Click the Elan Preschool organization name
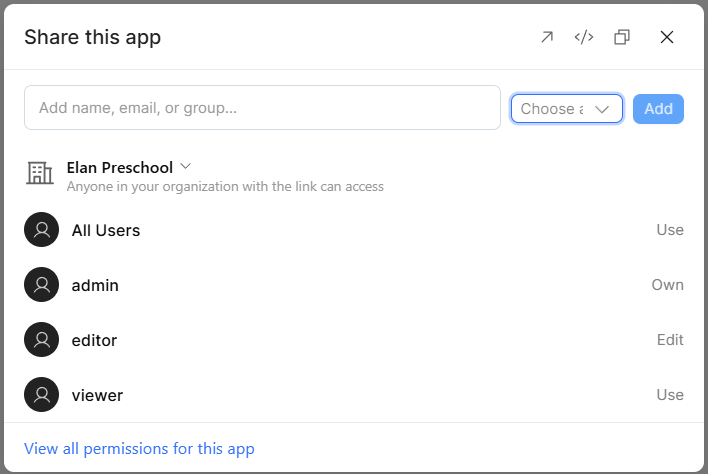 point(120,167)
